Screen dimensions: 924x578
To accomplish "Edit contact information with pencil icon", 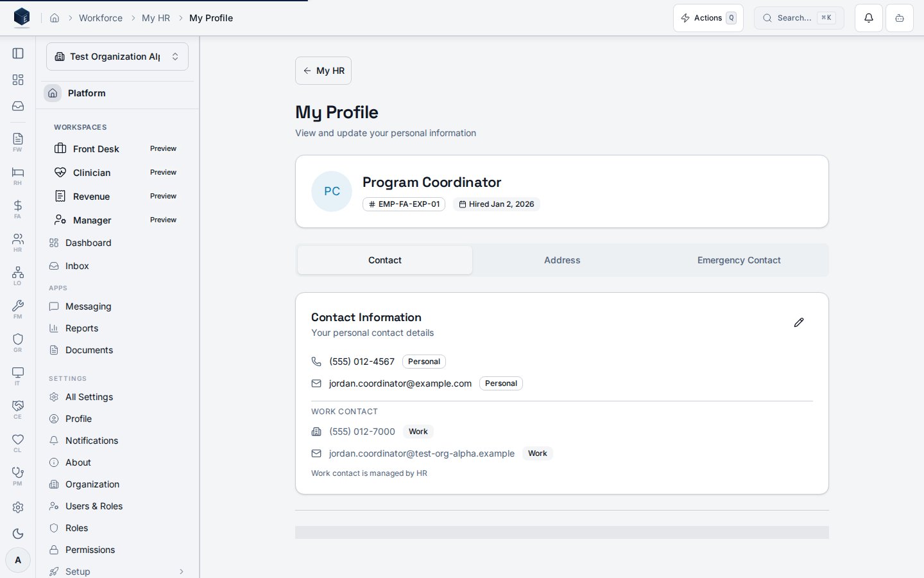I will 799,322.
